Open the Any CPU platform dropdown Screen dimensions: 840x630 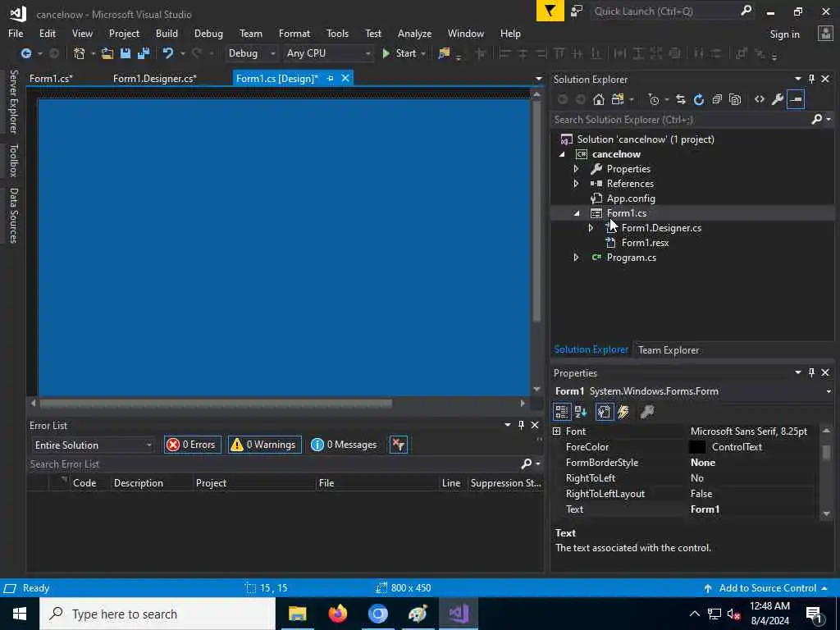328,53
